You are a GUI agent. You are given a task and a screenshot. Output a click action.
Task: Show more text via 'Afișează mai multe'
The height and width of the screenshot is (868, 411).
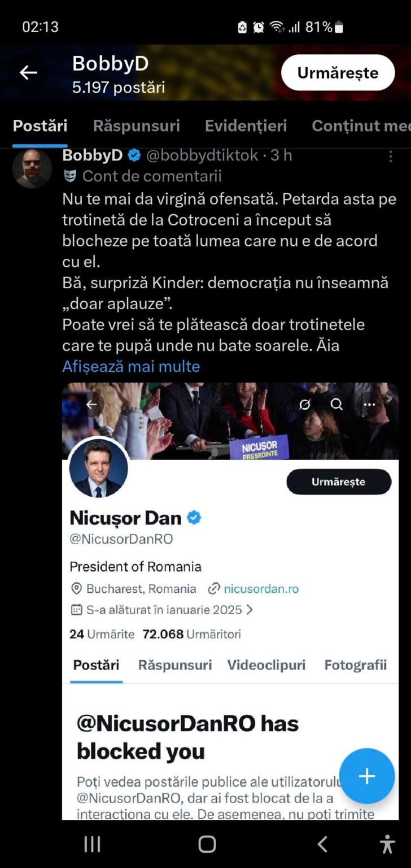130,367
